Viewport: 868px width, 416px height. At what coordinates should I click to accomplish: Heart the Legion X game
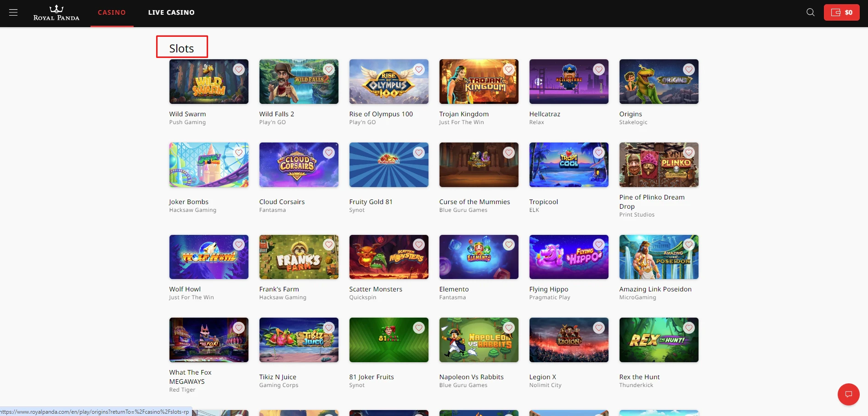pyautogui.click(x=599, y=328)
